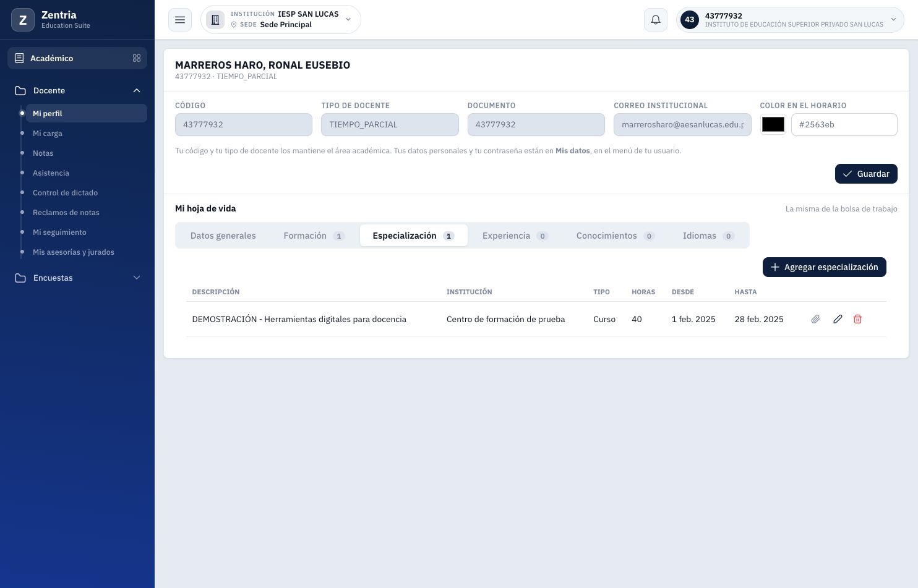Viewport: 918px width, 588px height.
Task: Go to the Conocimientos tab
Action: 616,236
